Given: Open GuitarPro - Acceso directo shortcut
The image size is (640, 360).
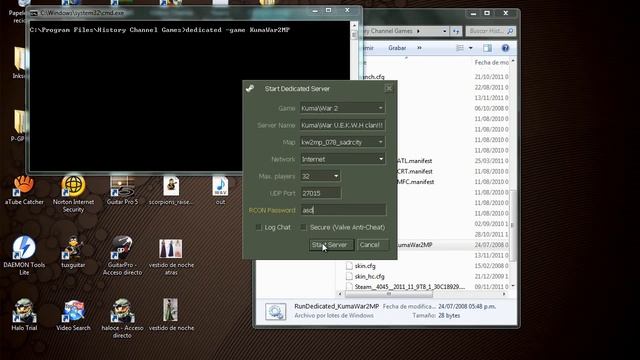Looking at the screenshot, I should (x=122, y=247).
